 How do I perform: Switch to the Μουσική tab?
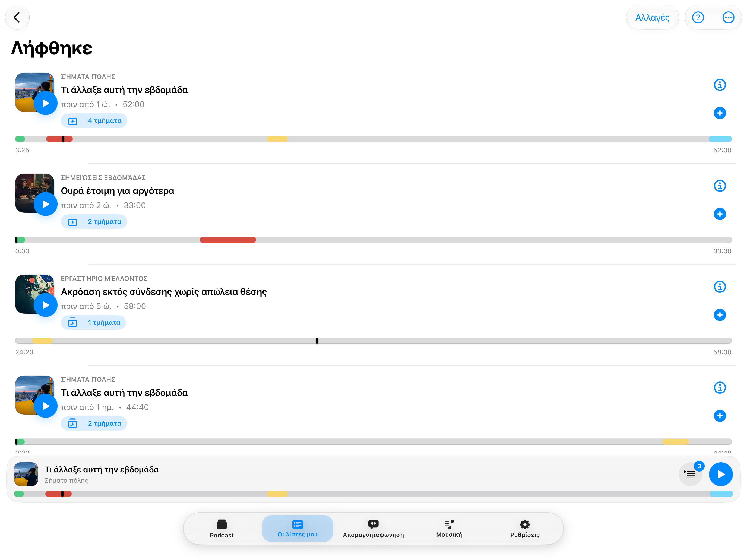(449, 529)
